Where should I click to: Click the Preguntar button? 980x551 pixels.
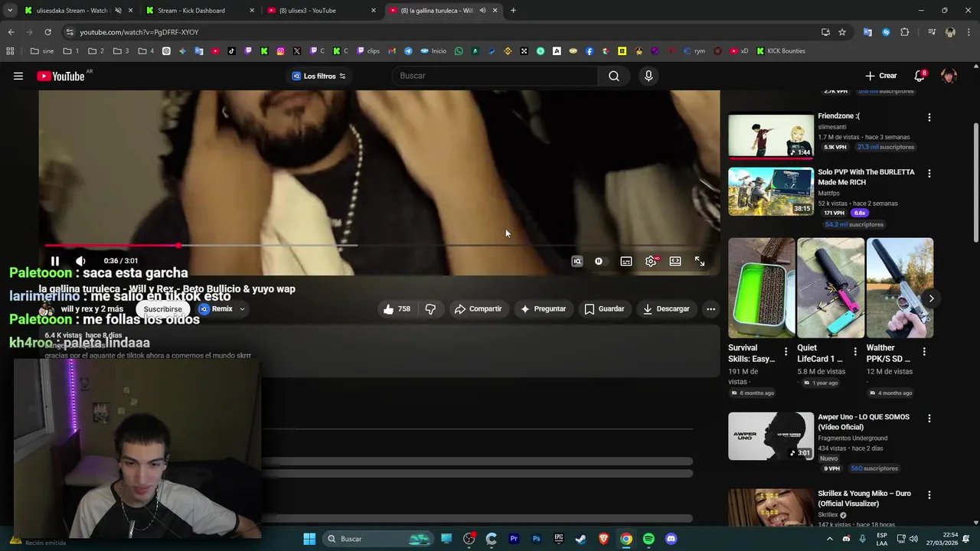pos(543,309)
